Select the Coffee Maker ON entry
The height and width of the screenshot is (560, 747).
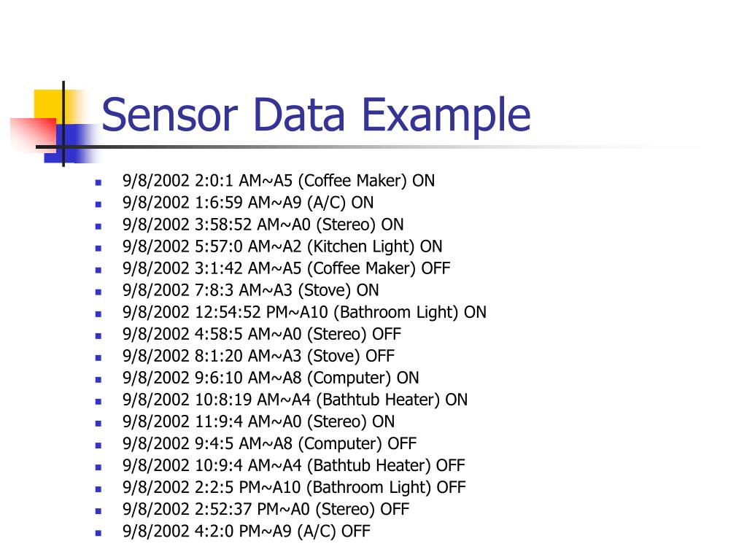[x=278, y=181]
